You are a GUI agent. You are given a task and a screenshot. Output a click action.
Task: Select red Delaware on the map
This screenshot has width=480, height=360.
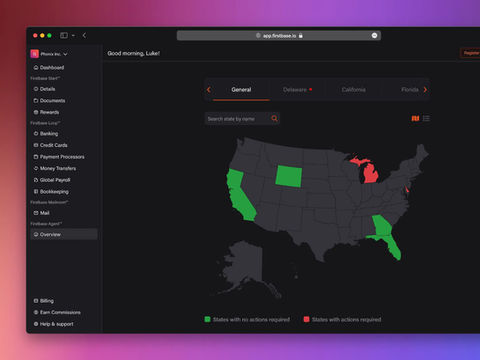(407, 190)
